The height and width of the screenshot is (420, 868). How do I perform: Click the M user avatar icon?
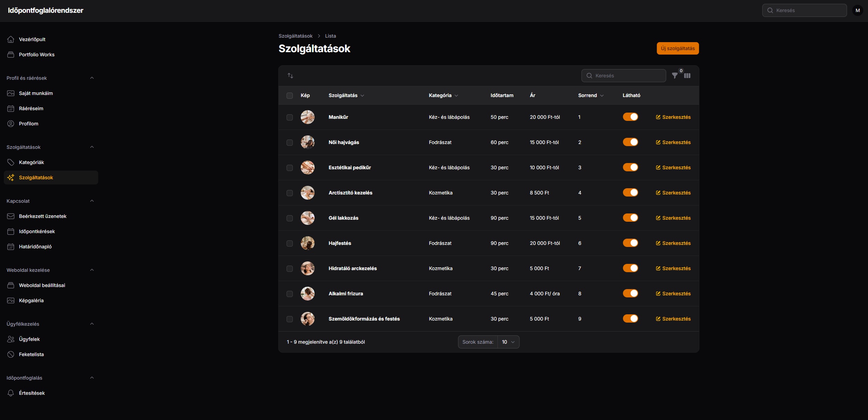tap(858, 10)
